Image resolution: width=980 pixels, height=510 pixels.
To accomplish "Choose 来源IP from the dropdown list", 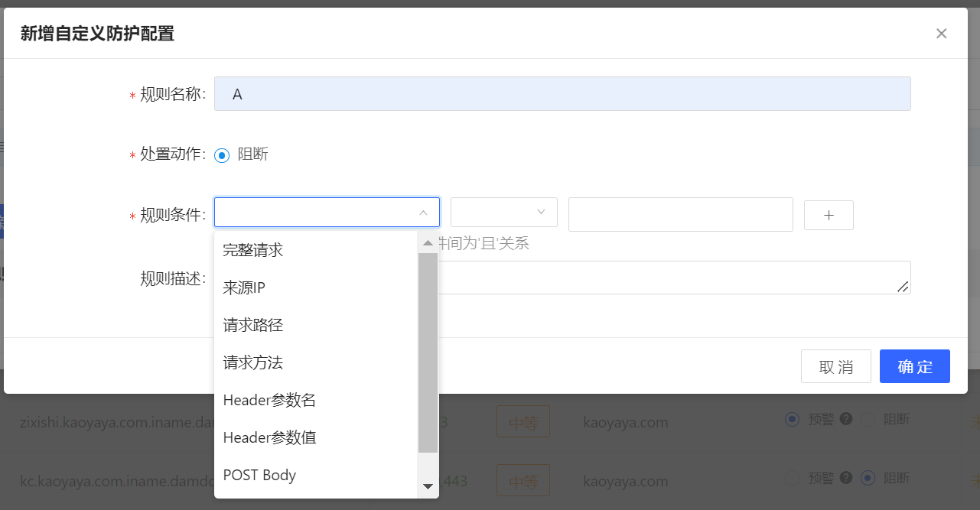I will [316, 287].
